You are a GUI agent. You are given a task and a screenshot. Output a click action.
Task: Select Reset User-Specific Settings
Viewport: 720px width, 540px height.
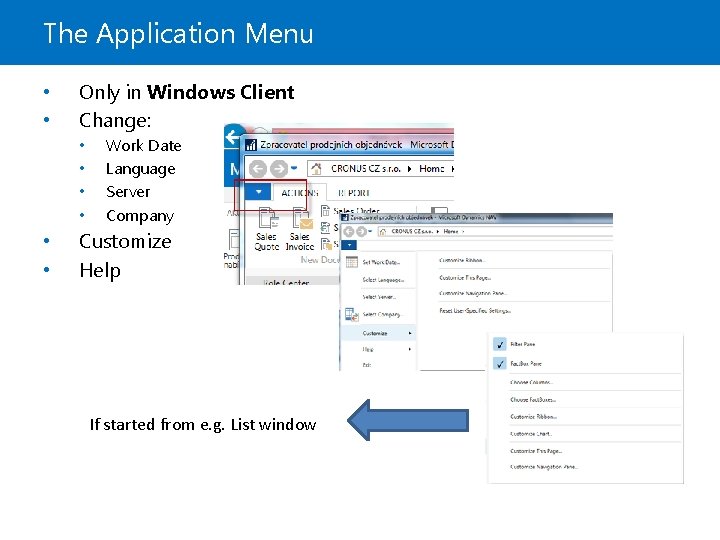tap(475, 311)
